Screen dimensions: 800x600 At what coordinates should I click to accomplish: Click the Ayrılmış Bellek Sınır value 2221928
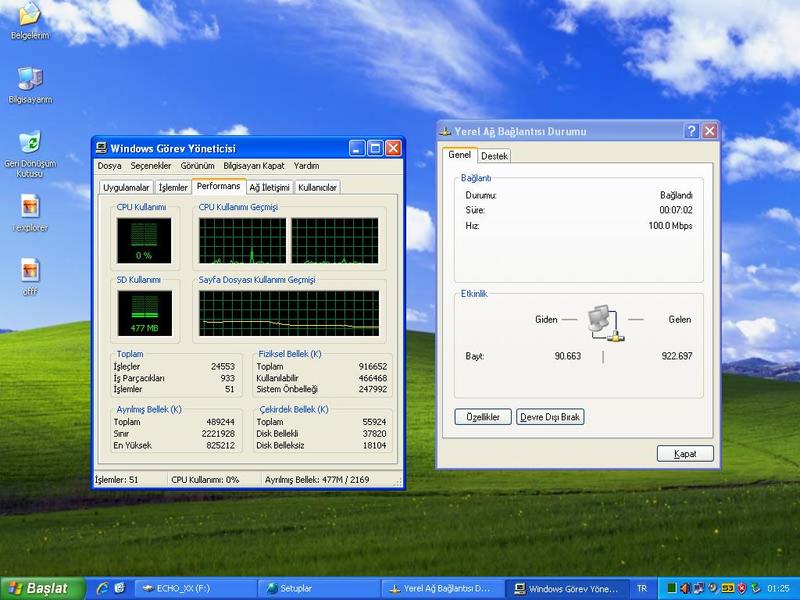tap(218, 434)
